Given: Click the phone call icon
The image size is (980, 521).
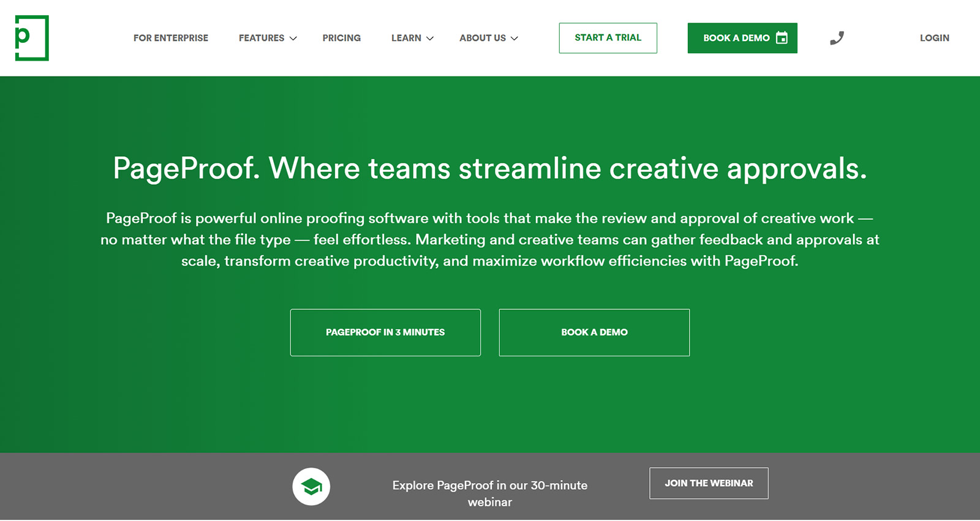Looking at the screenshot, I should coord(837,38).
